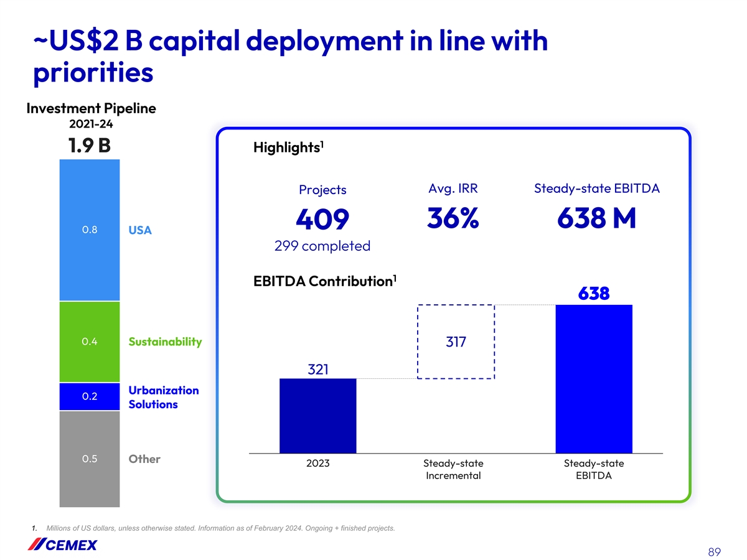This screenshot has width=747, height=560.
Task: Click the 1.9 B total label
Action: [x=89, y=145]
